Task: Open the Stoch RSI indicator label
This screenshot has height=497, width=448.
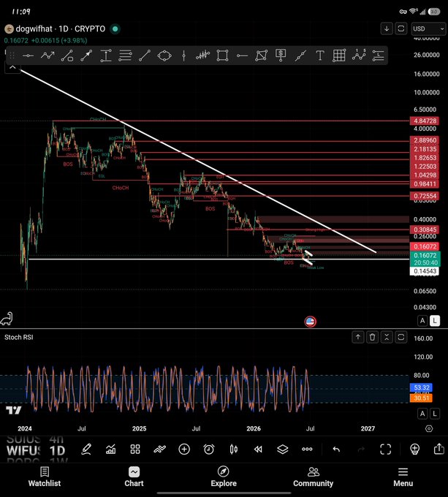Action: click(19, 337)
